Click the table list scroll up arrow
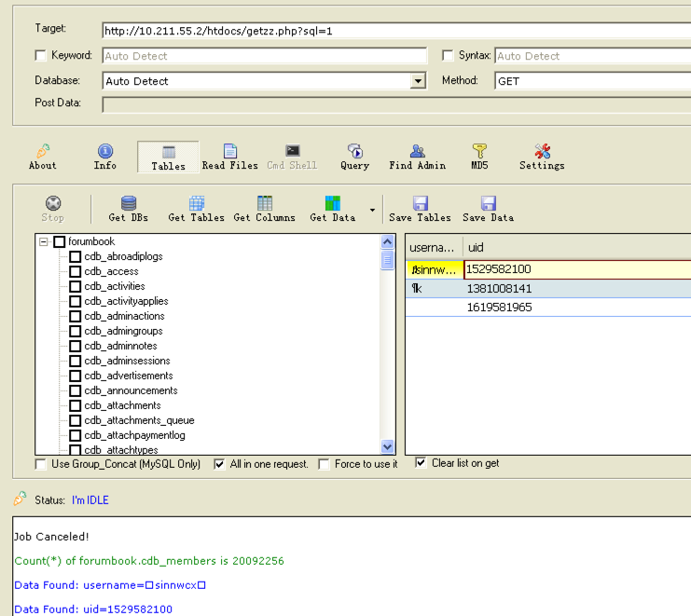The width and height of the screenshot is (691, 616). point(387,241)
